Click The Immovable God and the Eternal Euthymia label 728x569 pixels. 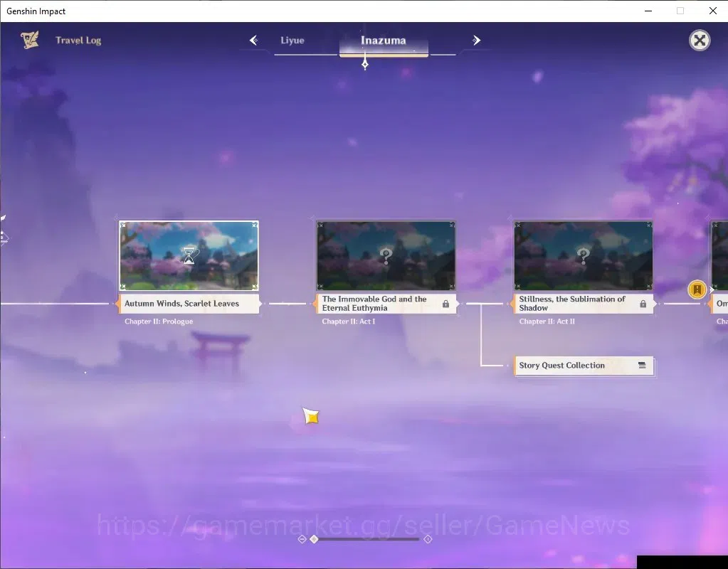[x=386, y=304]
